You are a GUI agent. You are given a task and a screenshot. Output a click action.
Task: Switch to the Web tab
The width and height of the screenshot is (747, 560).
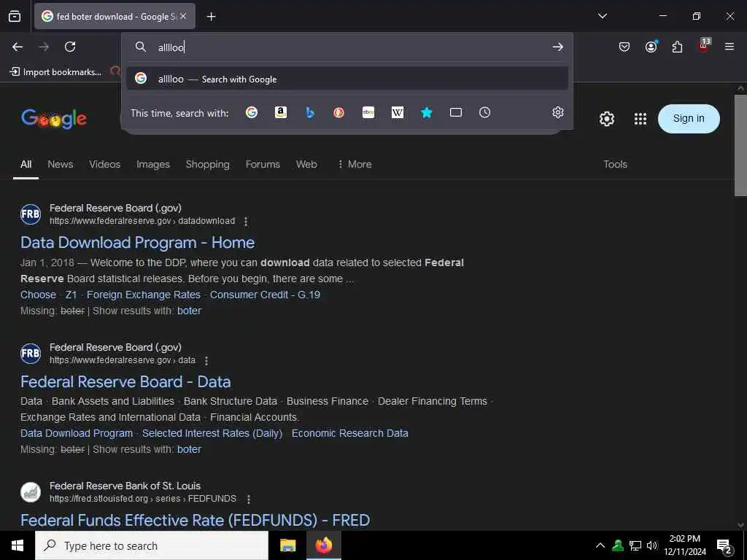[x=306, y=164]
